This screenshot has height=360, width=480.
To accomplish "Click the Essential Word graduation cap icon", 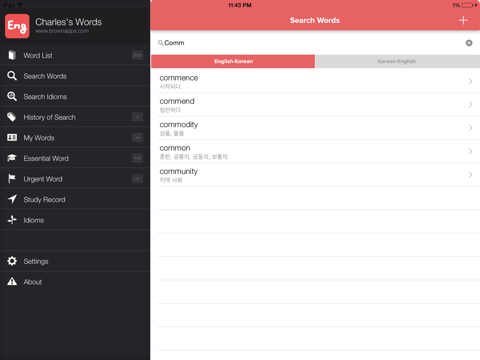I will click(12, 158).
